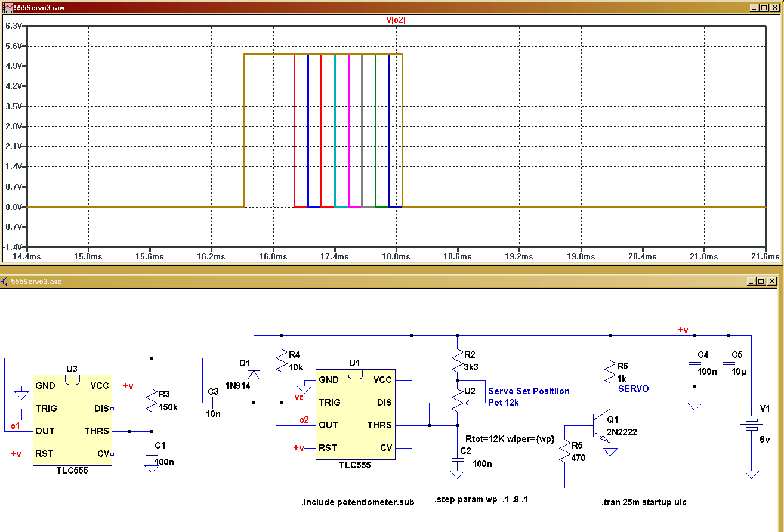The image size is (784, 532).
Task: Select resistor R5 470 symbol
Action: (564, 451)
